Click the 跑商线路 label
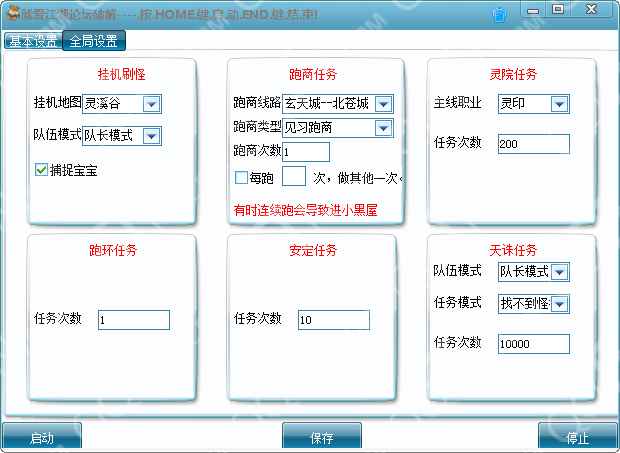 [x=257, y=102]
